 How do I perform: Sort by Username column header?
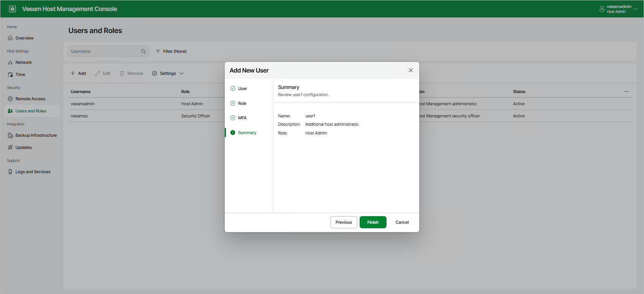click(x=80, y=92)
